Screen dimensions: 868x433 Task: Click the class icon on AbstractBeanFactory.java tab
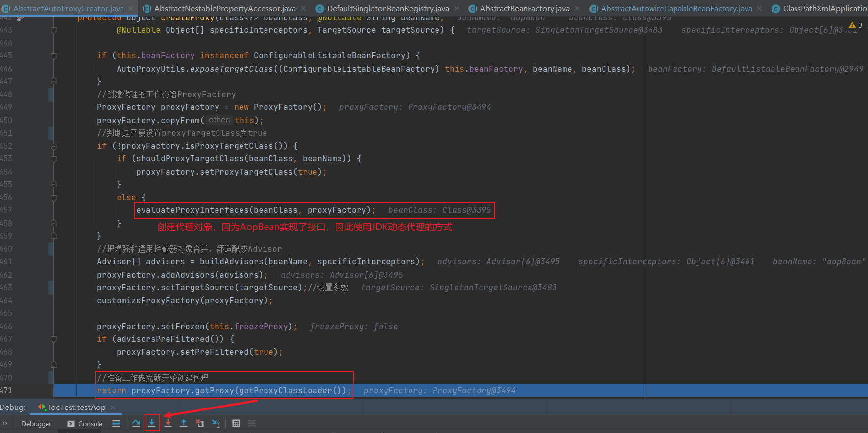[x=473, y=8]
